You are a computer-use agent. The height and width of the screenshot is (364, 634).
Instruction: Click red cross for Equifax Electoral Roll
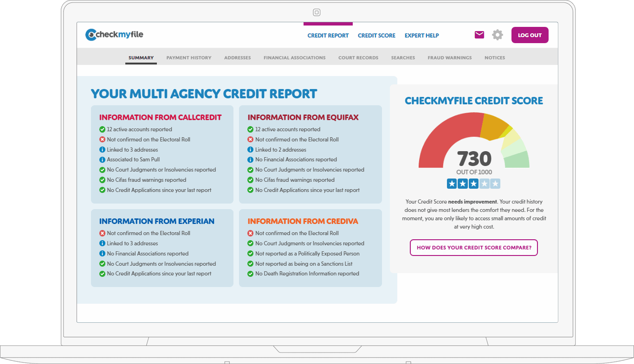tap(251, 140)
